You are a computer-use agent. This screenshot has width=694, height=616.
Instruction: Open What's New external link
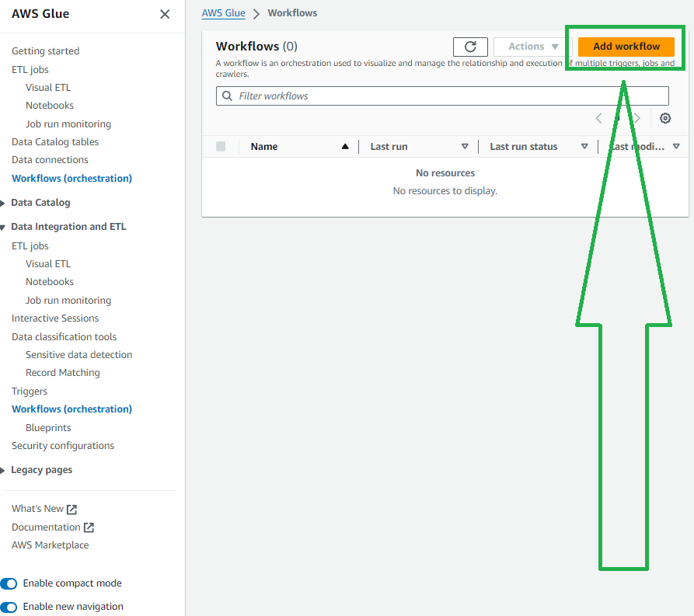(x=44, y=509)
